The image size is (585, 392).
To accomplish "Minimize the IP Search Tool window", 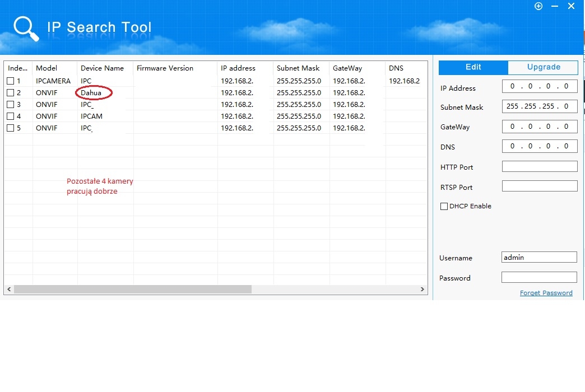I will [555, 6].
